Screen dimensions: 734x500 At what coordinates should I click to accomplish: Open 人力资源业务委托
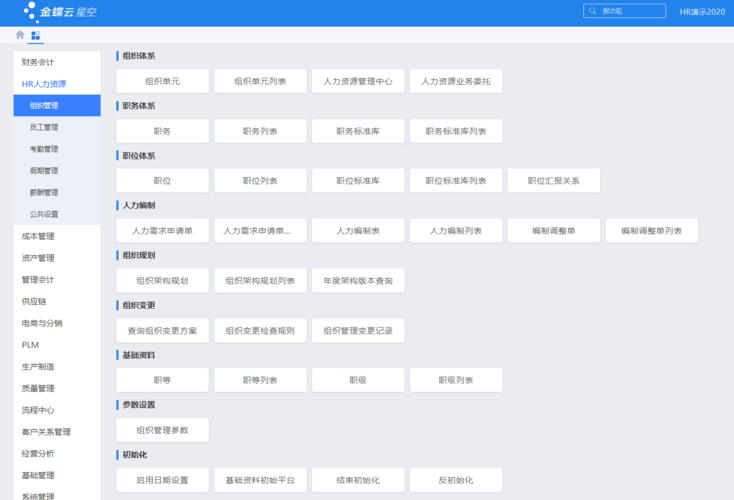(x=456, y=81)
